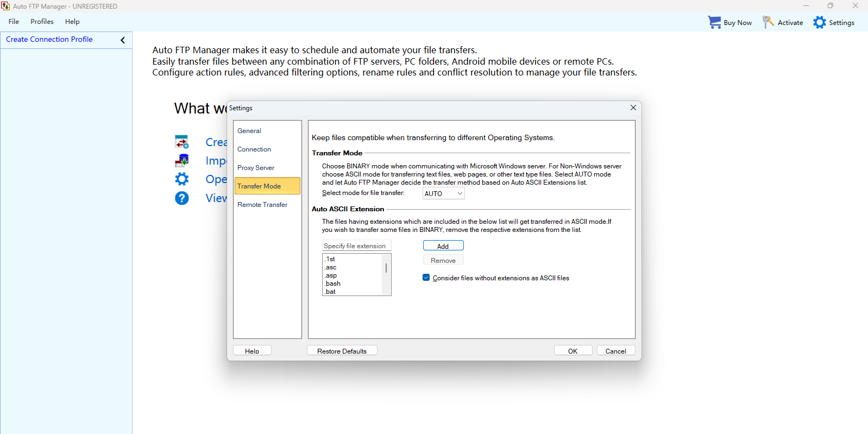Click the Create Connection Profile sidebar link
868x434 pixels.
49,39
